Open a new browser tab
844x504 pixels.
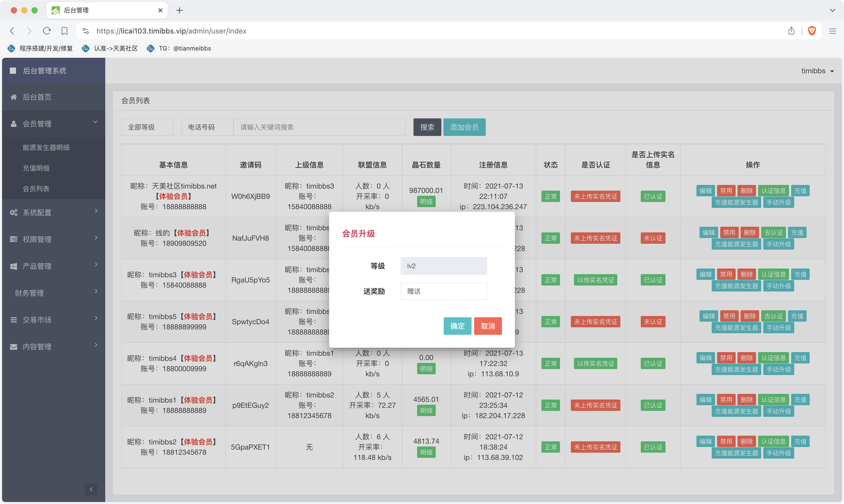(180, 11)
